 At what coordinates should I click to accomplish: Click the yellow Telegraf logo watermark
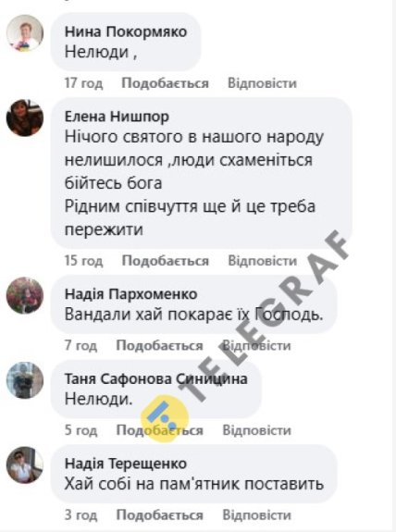(165, 419)
